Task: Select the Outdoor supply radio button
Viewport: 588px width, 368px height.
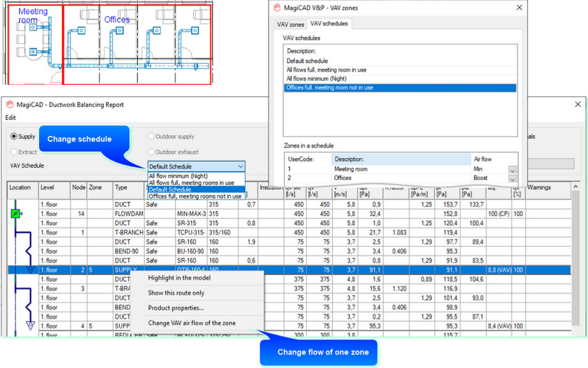Action: (x=151, y=136)
